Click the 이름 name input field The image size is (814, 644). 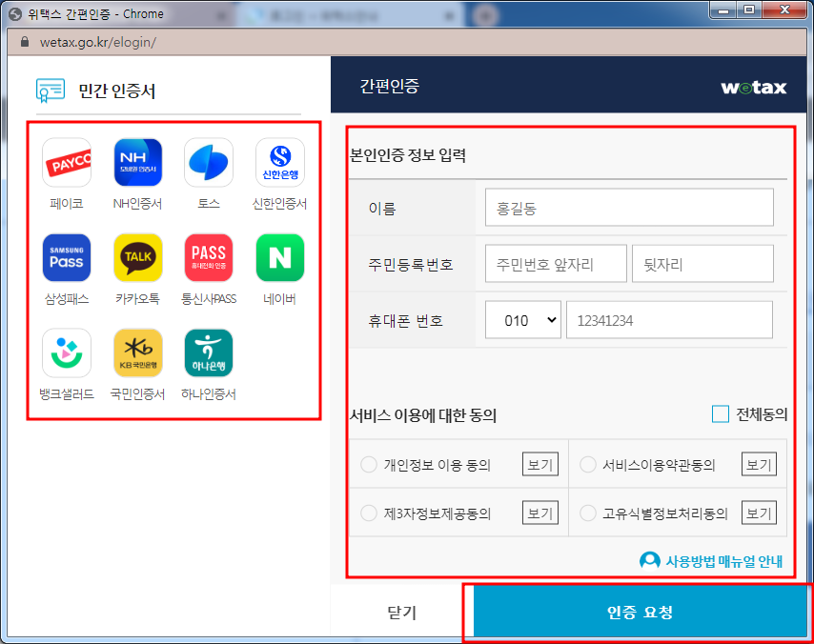[x=628, y=207]
